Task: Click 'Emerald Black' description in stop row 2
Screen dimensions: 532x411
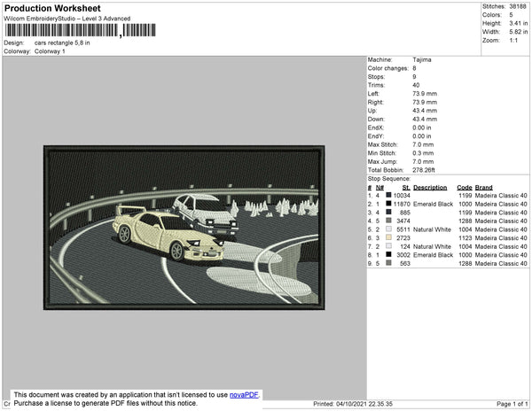Action: pyautogui.click(x=433, y=204)
